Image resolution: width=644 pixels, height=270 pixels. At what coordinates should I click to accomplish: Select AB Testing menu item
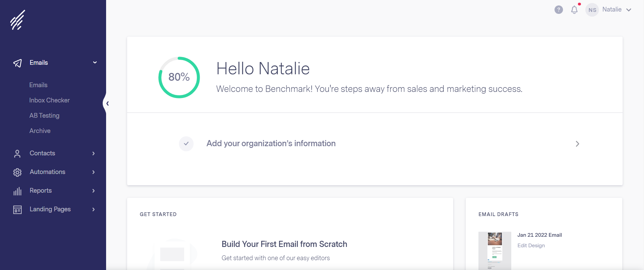coord(44,116)
